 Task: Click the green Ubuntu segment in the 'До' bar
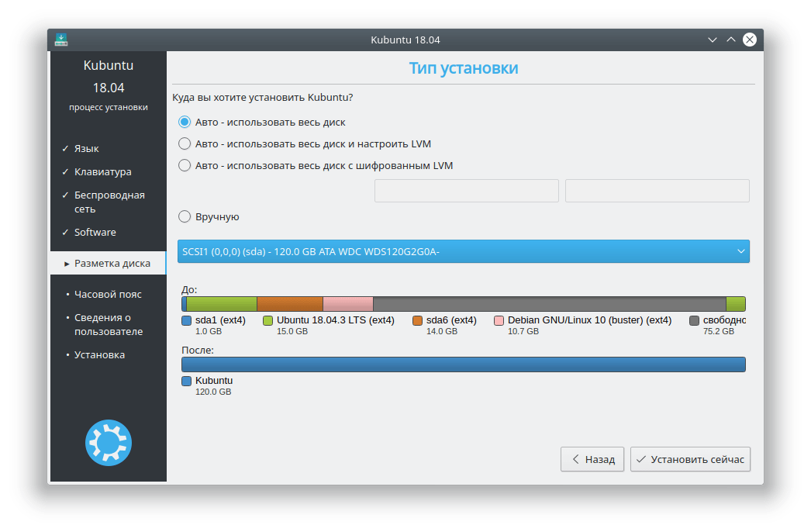(x=222, y=304)
